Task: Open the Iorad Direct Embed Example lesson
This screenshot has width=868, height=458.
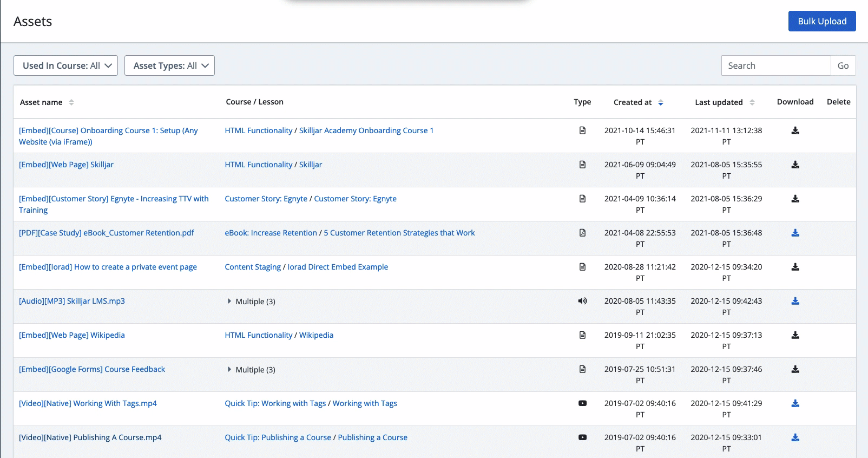Action: coord(338,267)
